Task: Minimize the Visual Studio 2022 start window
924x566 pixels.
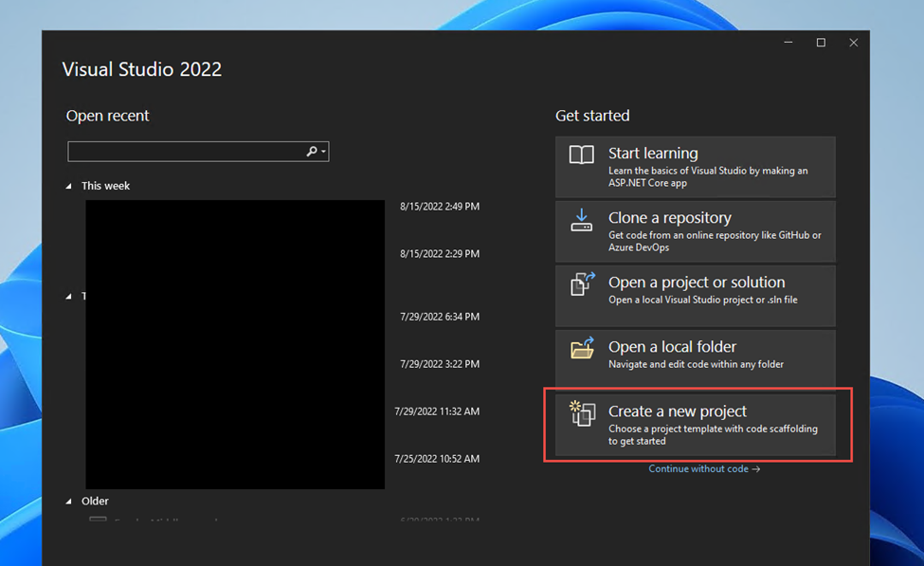Action: pyautogui.click(x=788, y=43)
